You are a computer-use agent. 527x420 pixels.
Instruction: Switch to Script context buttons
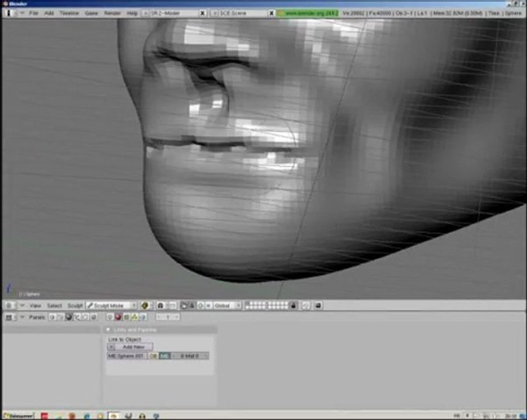pyautogui.click(x=61, y=317)
